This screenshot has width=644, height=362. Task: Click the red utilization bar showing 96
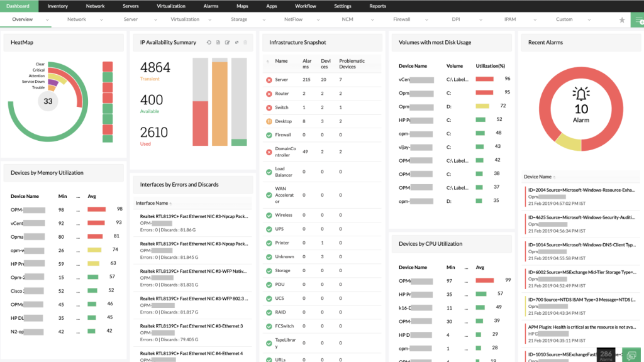point(485,79)
